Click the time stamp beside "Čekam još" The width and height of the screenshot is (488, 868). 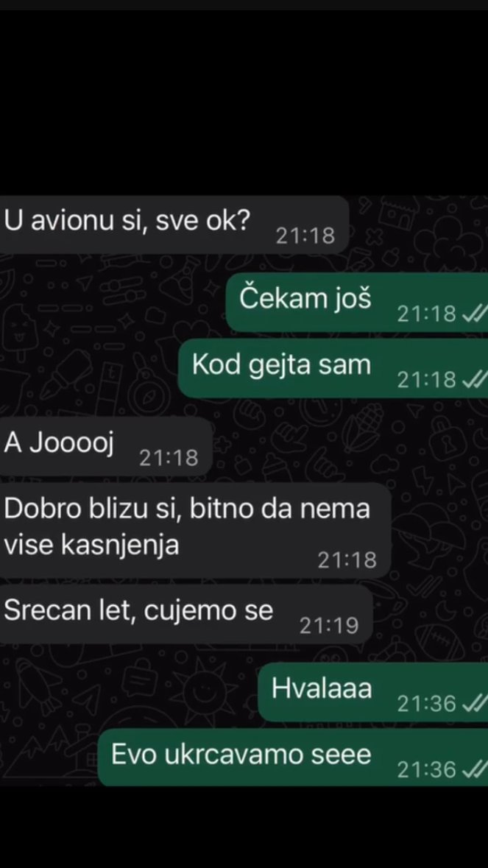point(427,314)
